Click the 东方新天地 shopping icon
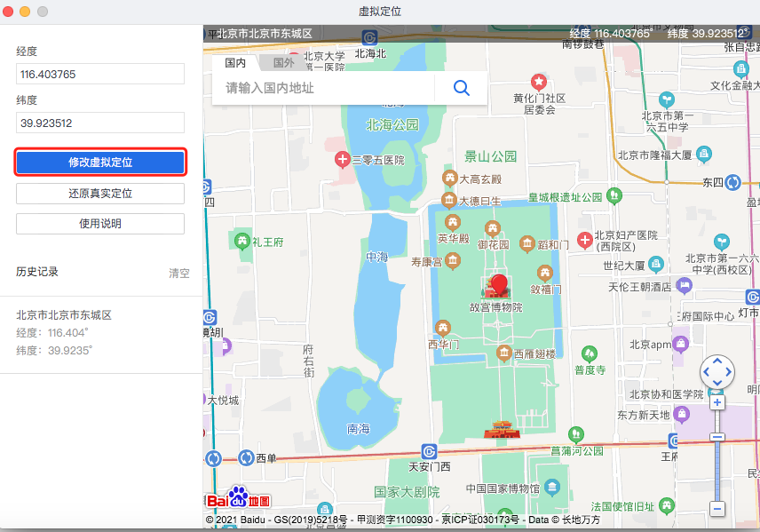 coord(682,414)
